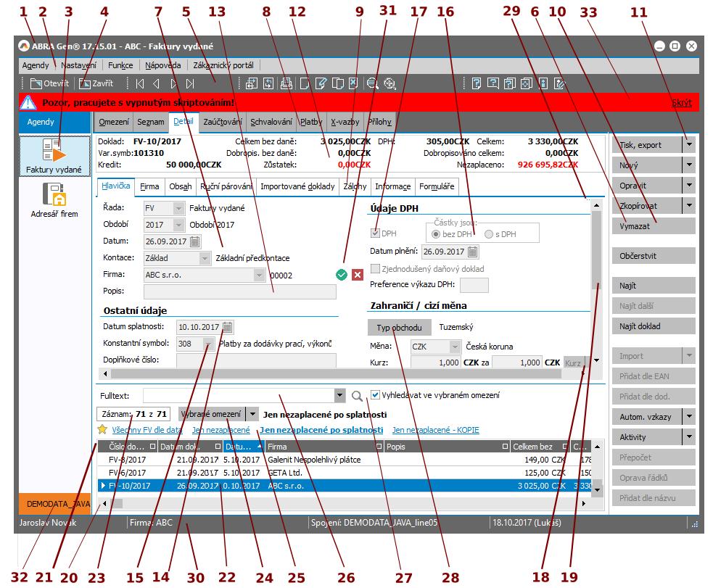Image resolution: width=713 pixels, height=588 pixels.
Task: Click the fulltext search magnifier icon
Action: (x=357, y=396)
